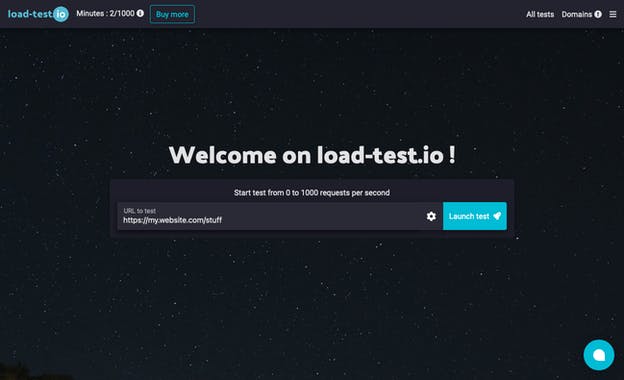The image size is (624, 380).
Task: Go to the Domains link
Action: point(577,14)
